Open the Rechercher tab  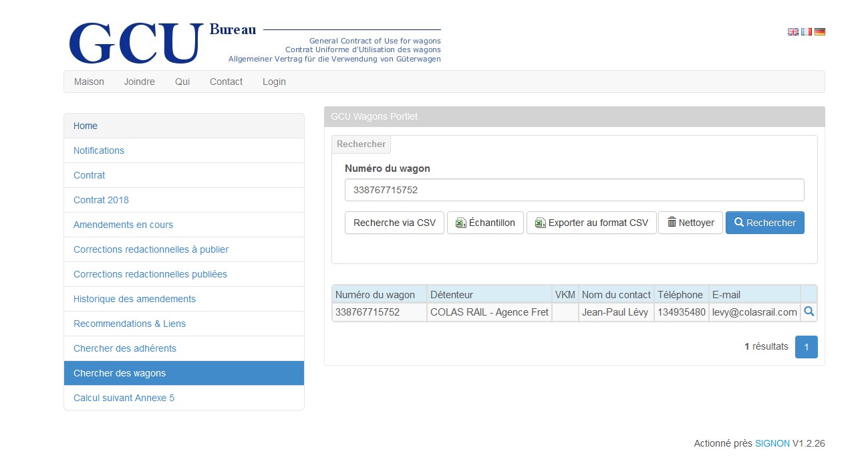(361, 144)
